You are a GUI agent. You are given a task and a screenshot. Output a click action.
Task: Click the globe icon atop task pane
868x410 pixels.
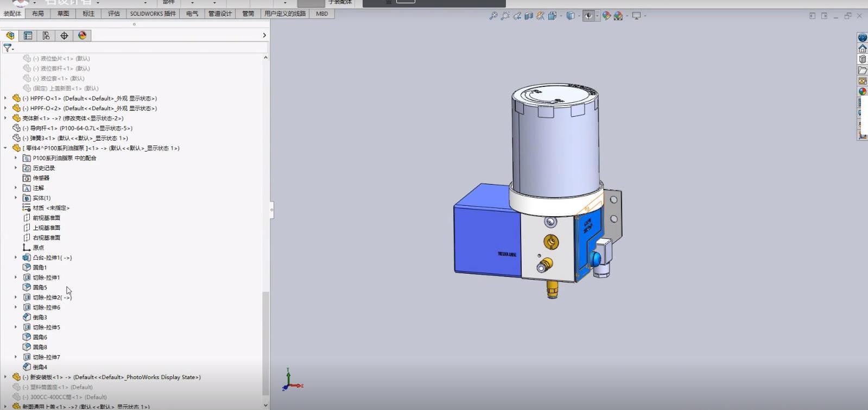[x=862, y=37]
